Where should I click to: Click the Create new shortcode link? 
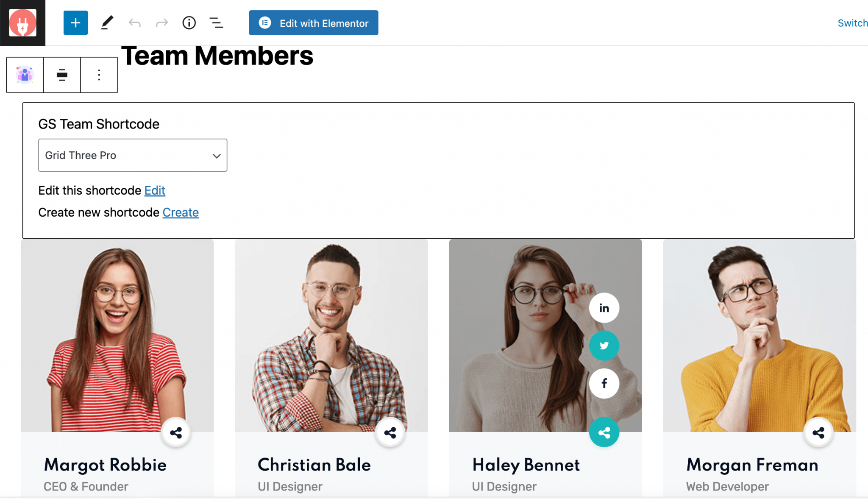click(x=181, y=212)
